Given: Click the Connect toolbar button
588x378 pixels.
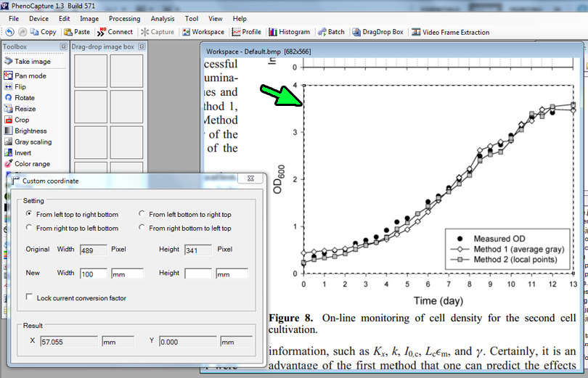Looking at the screenshot, I should [x=115, y=32].
